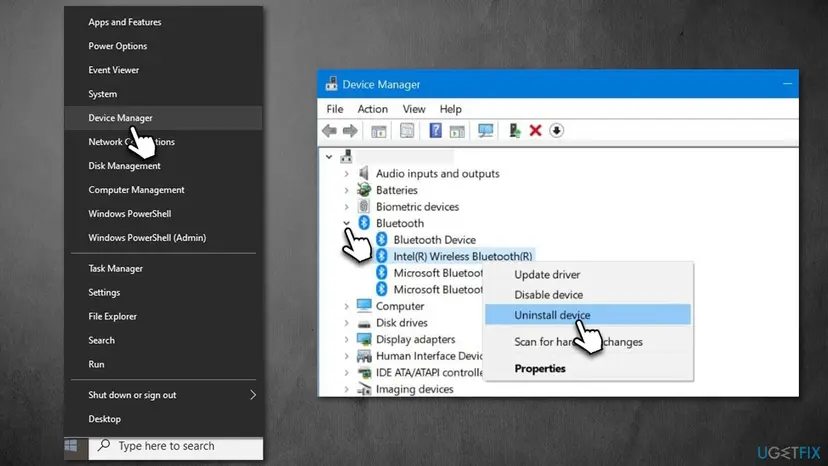Expand Audio inputs and outputs
The width and height of the screenshot is (828, 466).
(x=346, y=173)
